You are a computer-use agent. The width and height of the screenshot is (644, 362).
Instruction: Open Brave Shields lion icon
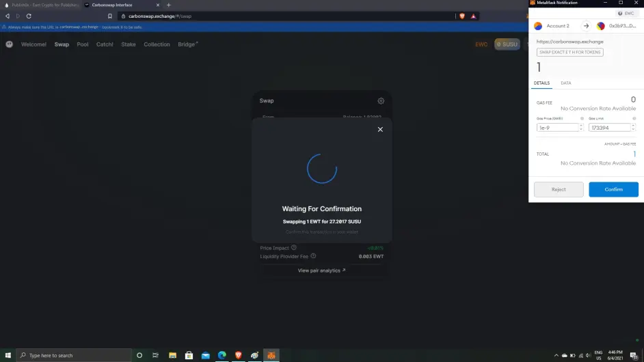(462, 16)
